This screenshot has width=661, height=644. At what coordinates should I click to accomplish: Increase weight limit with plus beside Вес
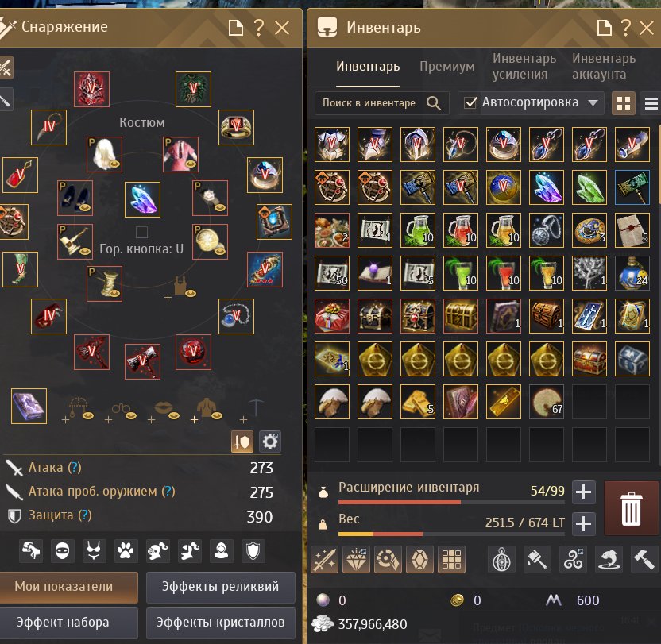click(584, 524)
